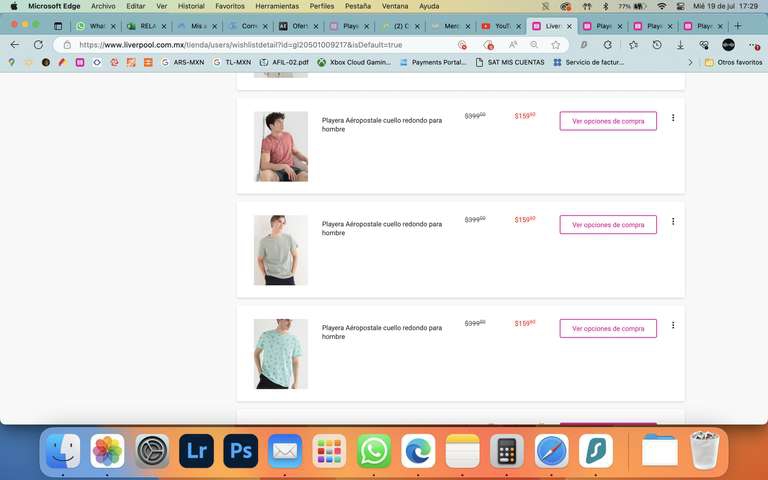The width and height of the screenshot is (768, 480).
Task: Open Launchpad from the Dock
Action: click(x=330, y=451)
